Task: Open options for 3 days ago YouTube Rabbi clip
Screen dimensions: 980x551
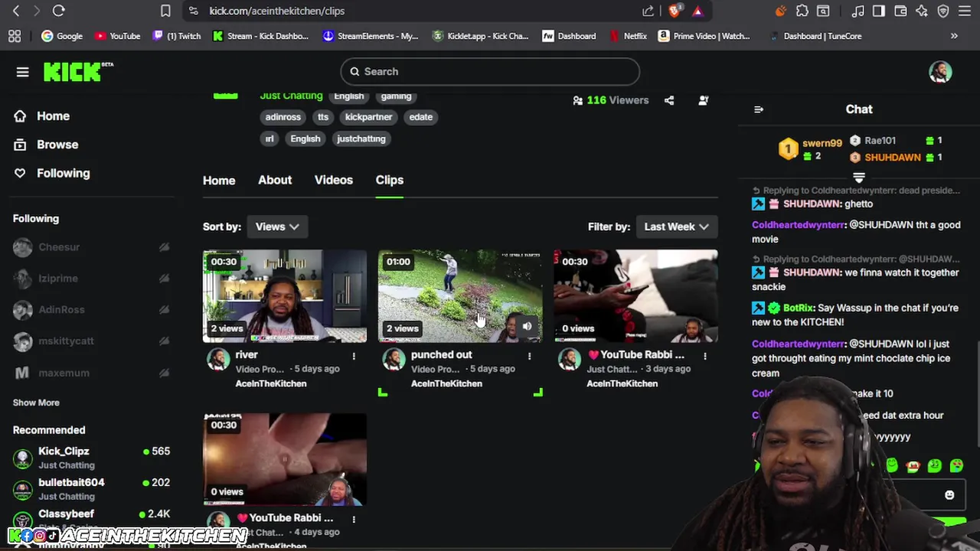Action: tap(705, 356)
